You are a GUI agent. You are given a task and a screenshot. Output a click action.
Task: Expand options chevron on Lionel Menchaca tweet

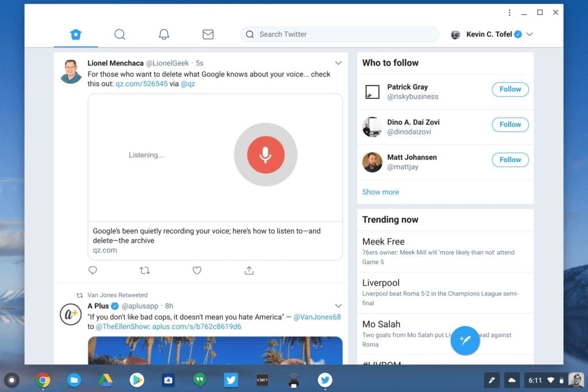pyautogui.click(x=338, y=63)
